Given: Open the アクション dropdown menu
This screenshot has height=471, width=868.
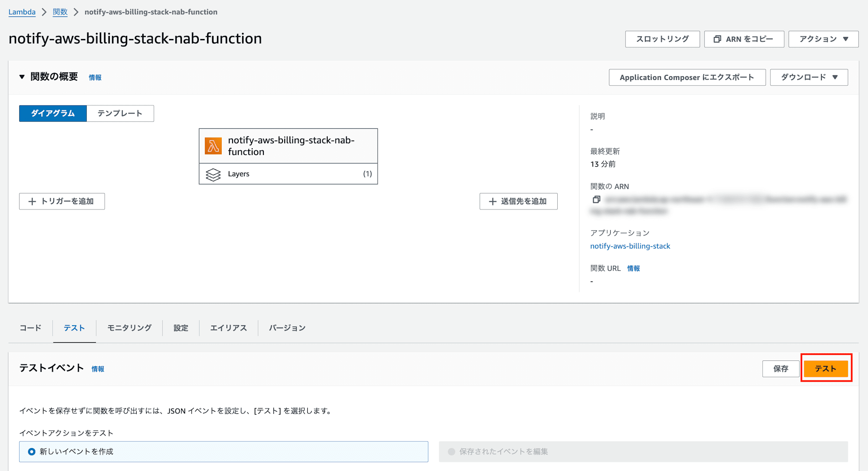Looking at the screenshot, I should point(823,39).
